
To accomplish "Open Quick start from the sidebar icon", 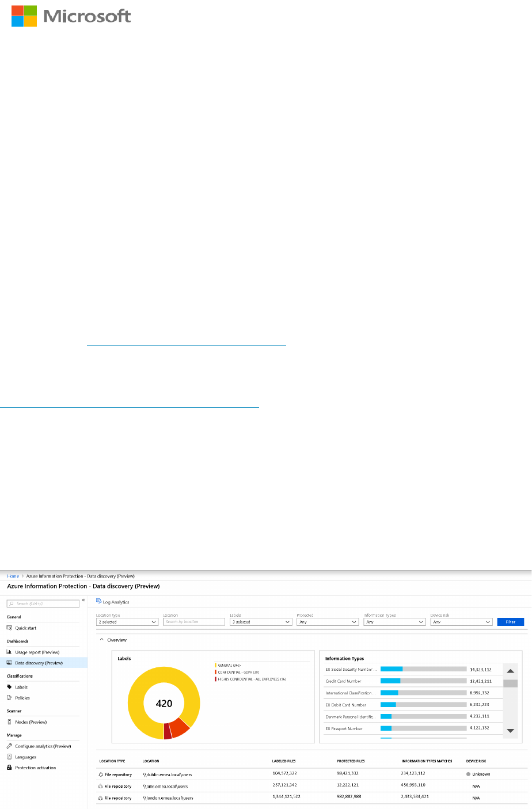I will pyautogui.click(x=9, y=628).
